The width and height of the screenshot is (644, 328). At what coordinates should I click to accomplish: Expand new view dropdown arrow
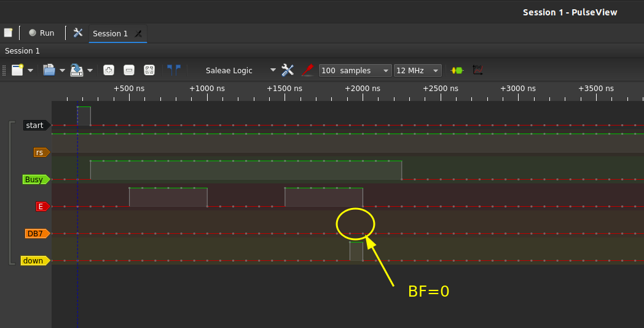click(x=30, y=70)
